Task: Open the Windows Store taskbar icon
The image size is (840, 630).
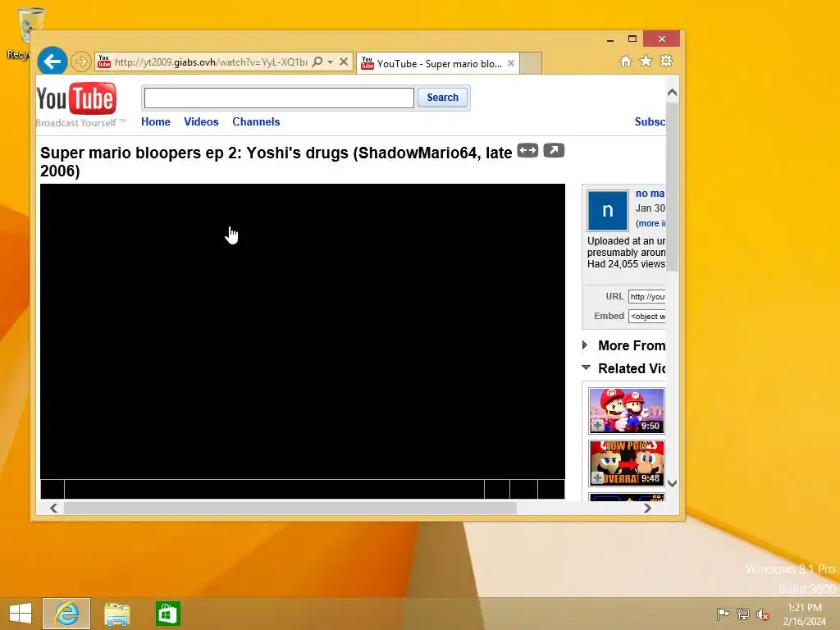Action: point(167,614)
